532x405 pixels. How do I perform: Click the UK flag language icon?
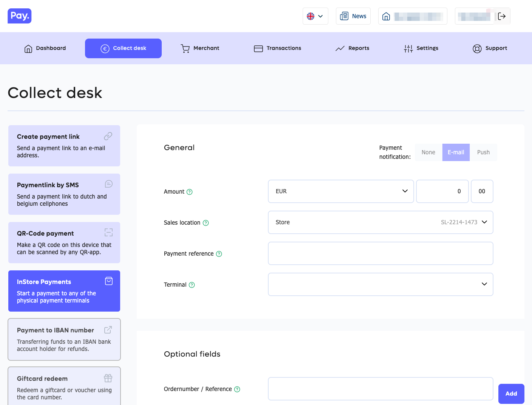pos(311,16)
